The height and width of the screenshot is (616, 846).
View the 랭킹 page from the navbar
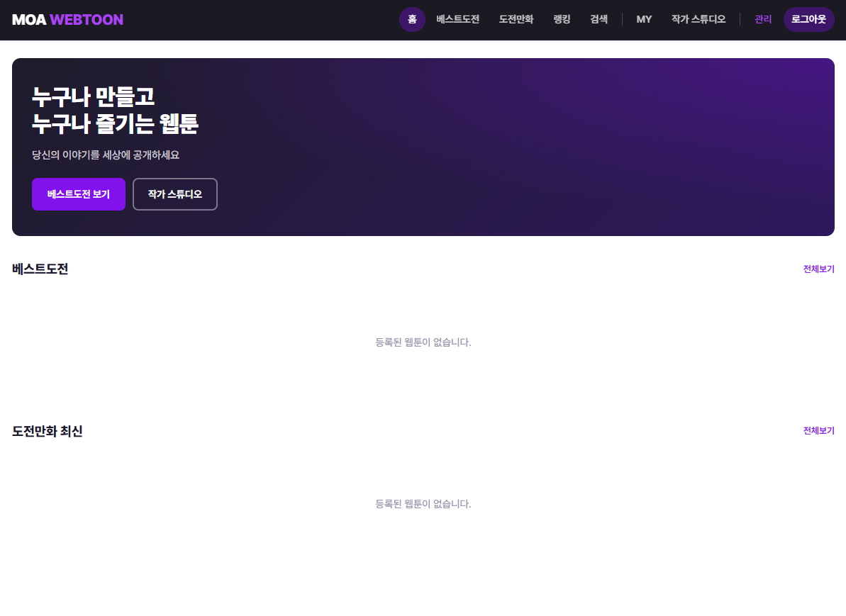click(x=561, y=19)
